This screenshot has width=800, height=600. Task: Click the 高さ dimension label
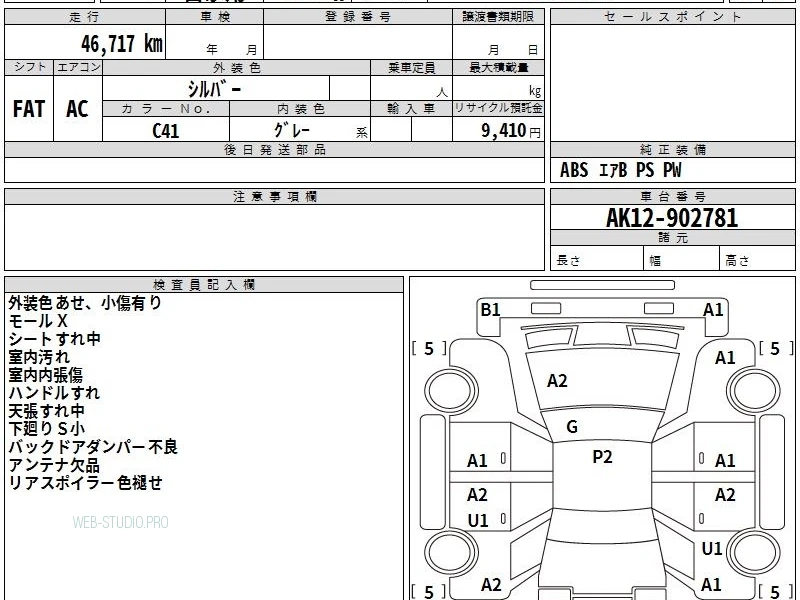pos(737,261)
